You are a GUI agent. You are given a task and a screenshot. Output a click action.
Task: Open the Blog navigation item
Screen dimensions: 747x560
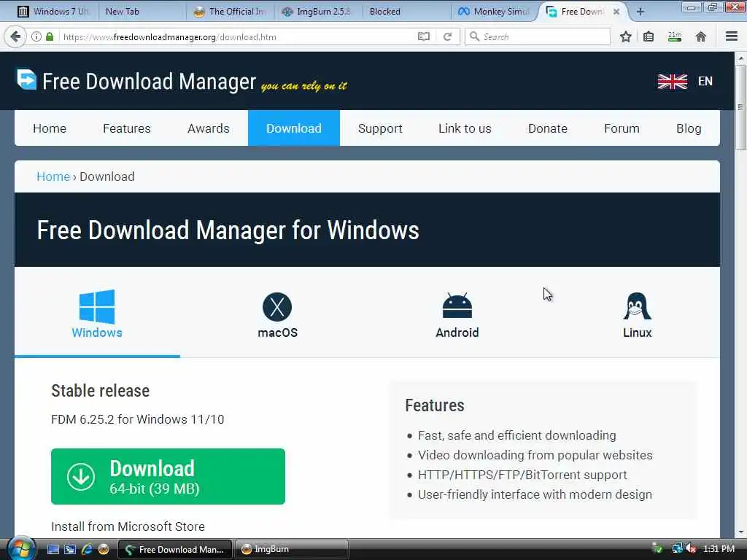pyautogui.click(x=689, y=128)
